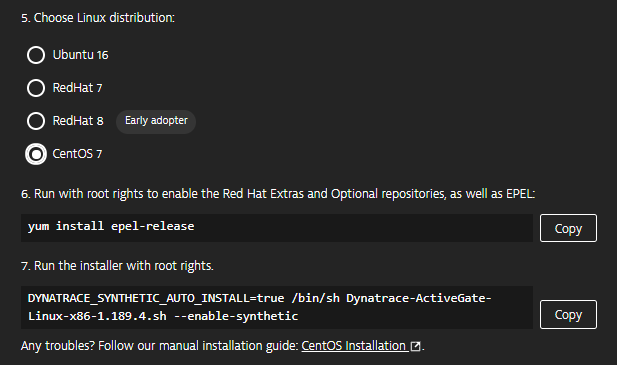The height and width of the screenshot is (365, 617).
Task: Click the CentOS 7 label text
Action: point(78,154)
